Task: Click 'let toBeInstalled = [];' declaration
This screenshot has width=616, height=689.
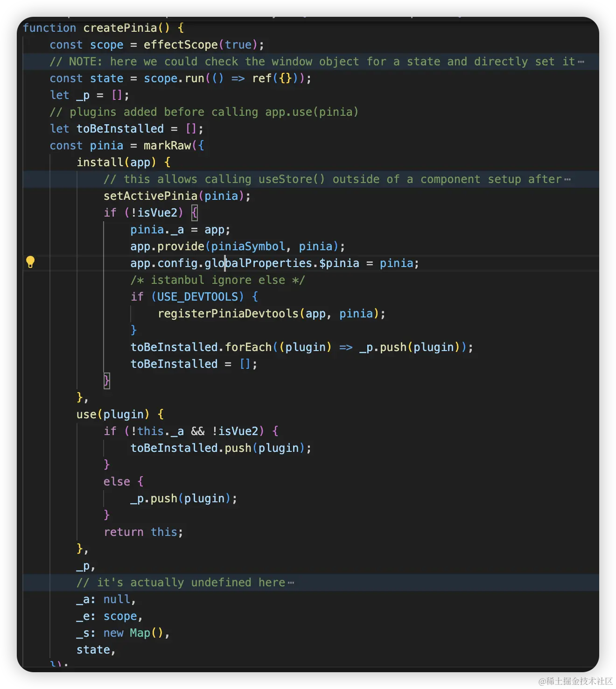Action: point(126,129)
